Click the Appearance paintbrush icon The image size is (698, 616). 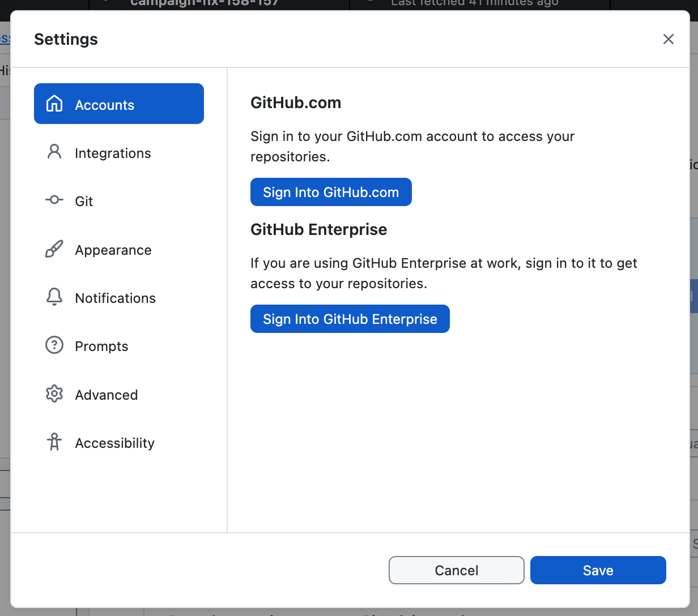pyautogui.click(x=54, y=249)
